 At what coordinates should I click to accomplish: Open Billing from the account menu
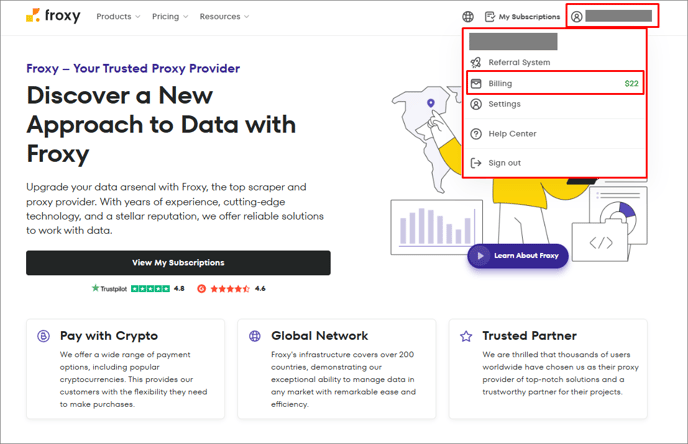coord(555,83)
